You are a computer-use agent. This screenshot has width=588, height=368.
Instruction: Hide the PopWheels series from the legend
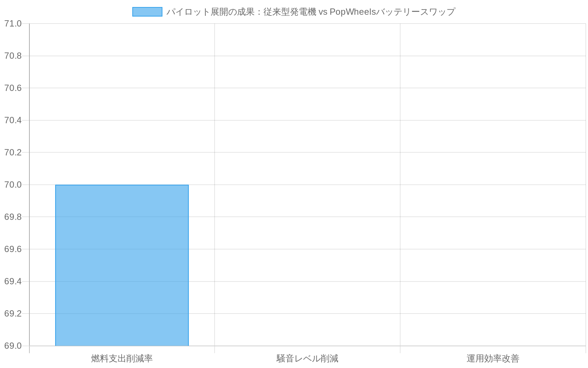pos(147,12)
